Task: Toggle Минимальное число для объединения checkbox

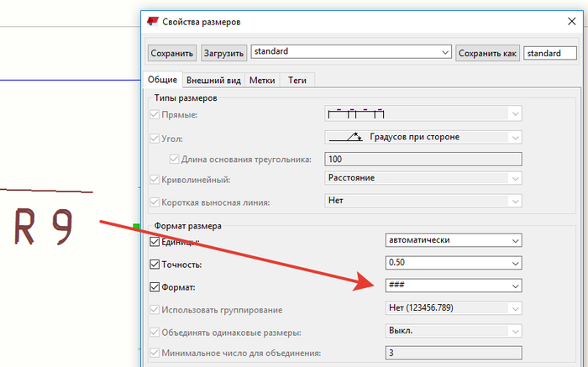Action: point(155,353)
